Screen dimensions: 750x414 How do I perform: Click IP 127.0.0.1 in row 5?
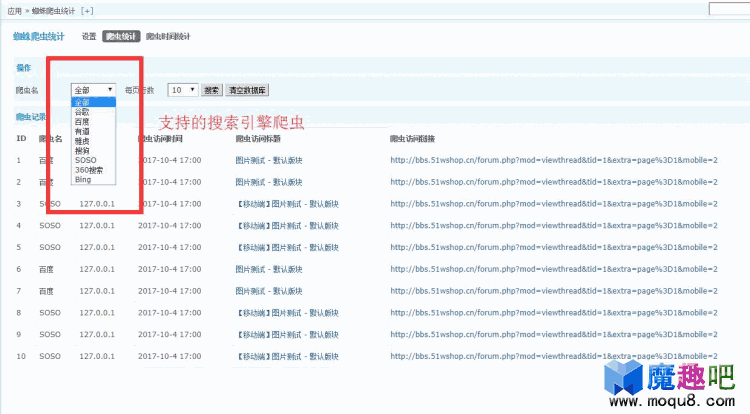(x=97, y=248)
